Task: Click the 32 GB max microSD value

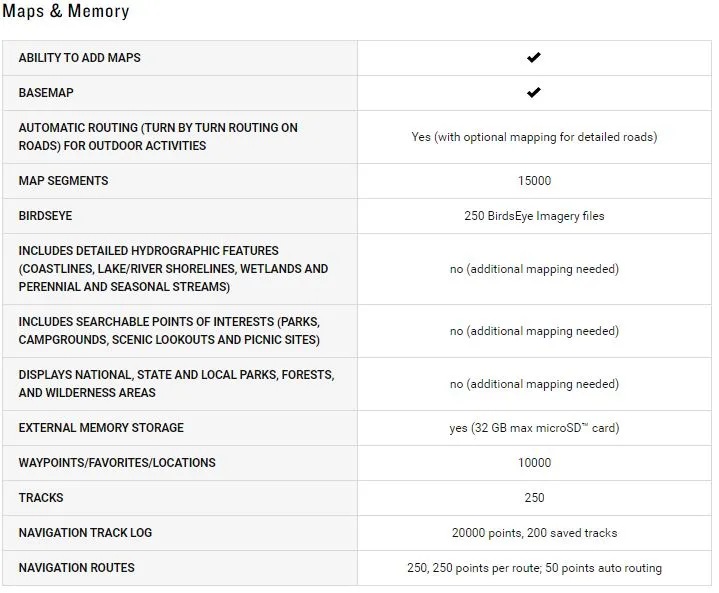Action: tap(534, 428)
